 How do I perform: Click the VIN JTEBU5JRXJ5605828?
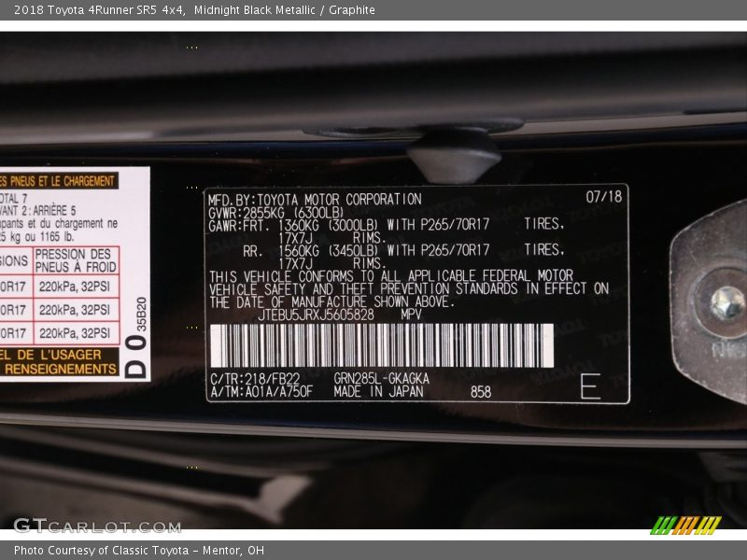[x=316, y=315]
